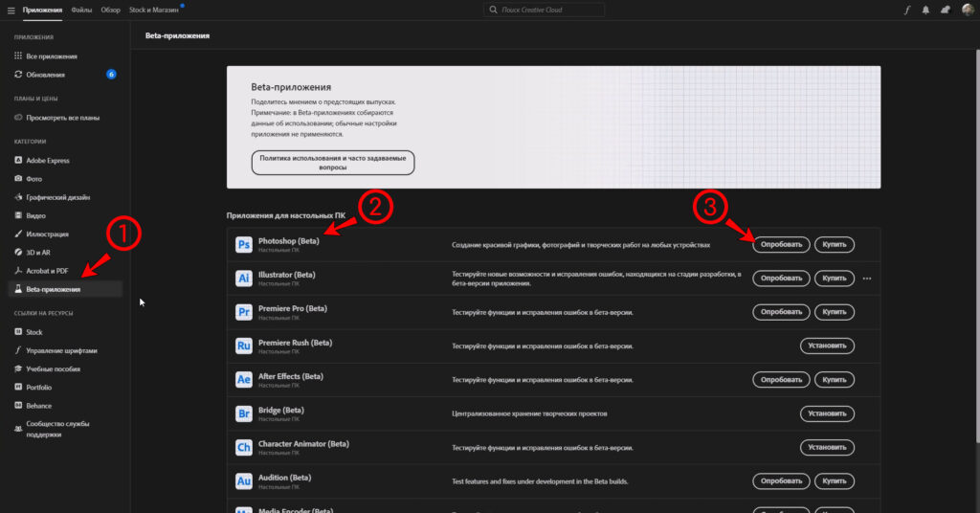The image size is (980, 513).
Task: Click the After Effects (Beta) app name
Action: pyautogui.click(x=291, y=376)
